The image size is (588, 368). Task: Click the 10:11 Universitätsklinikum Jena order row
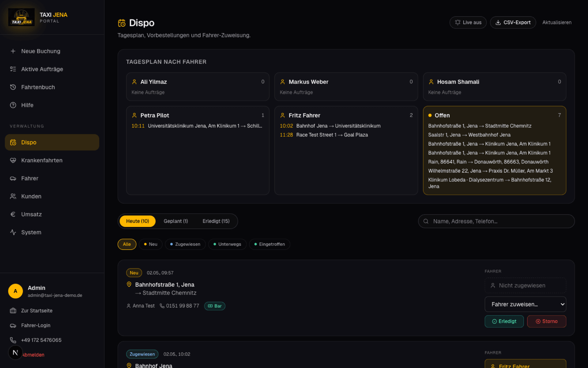(x=198, y=126)
